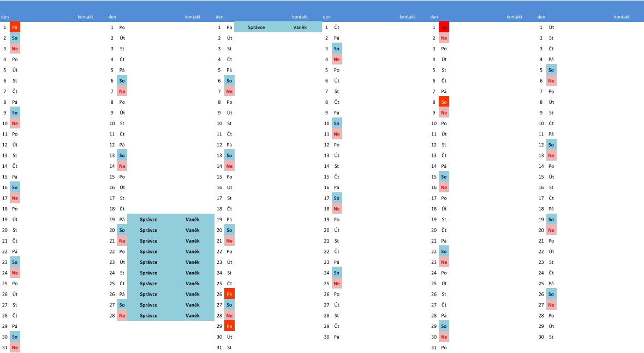Select the blue So cell for day 9

coord(15,113)
